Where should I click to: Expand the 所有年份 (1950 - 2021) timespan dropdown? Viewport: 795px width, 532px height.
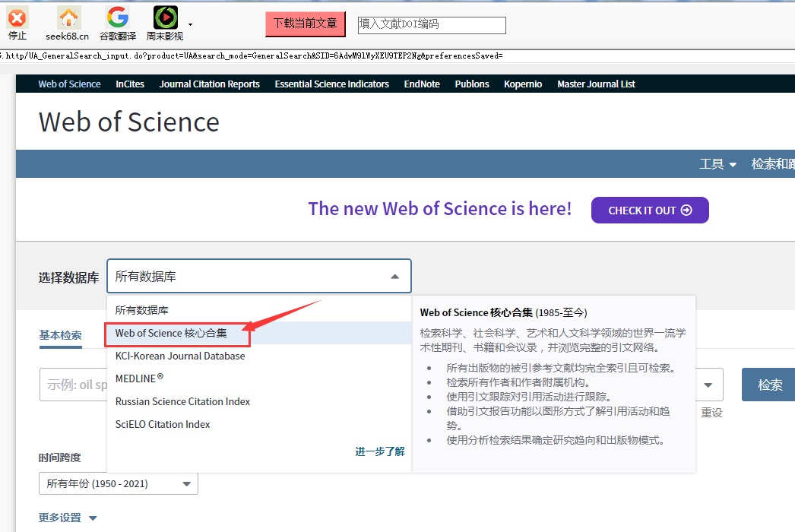coord(118,483)
